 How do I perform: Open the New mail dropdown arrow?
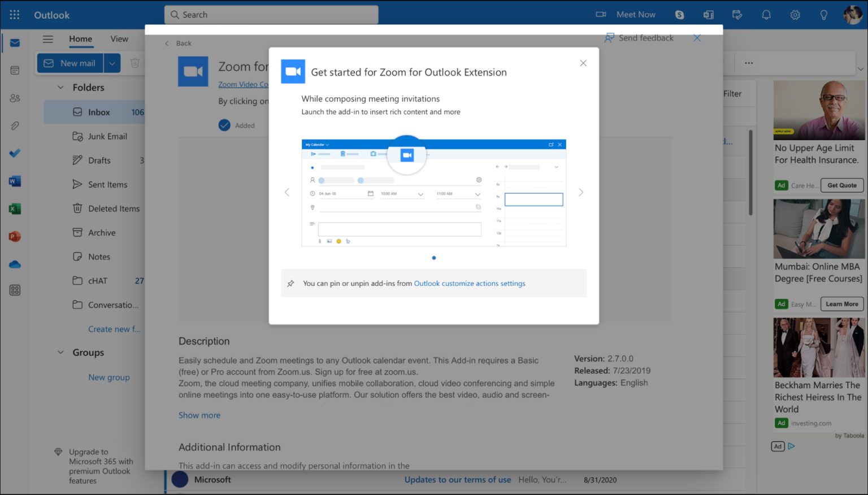tap(112, 63)
